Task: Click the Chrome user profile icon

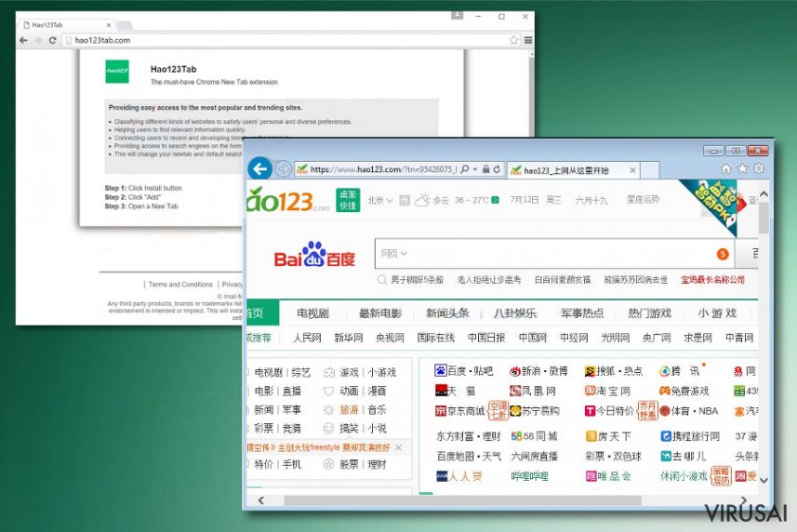Action: 457,15
